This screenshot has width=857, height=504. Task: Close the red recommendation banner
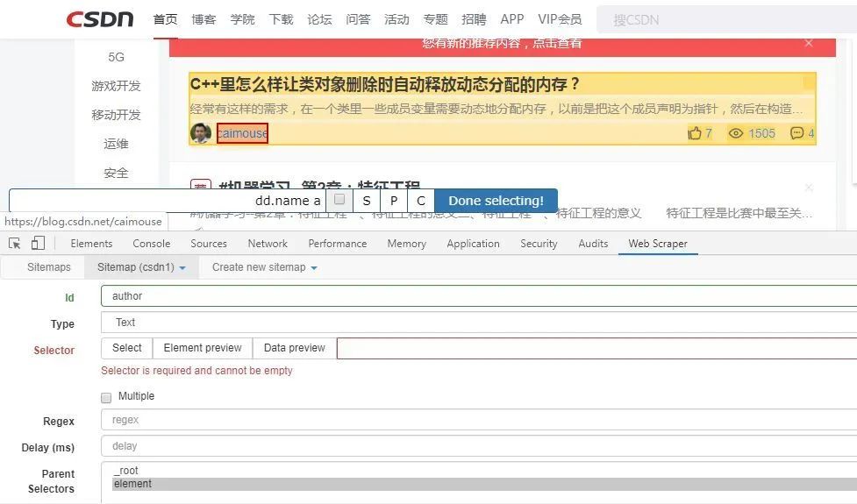pos(809,43)
